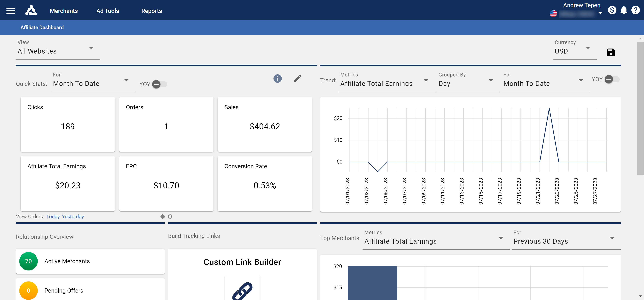
Task: Click the Custom Link Builder heading
Action: [x=242, y=262]
